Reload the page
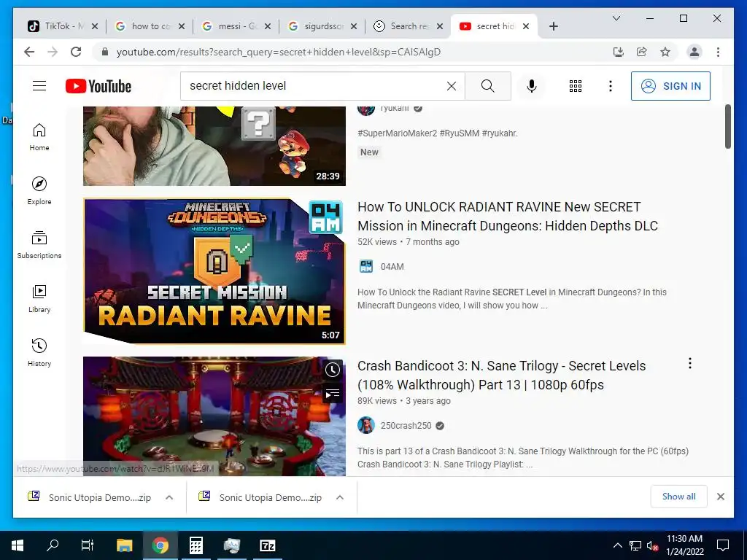Screen dimensions: 747x560 [76, 52]
